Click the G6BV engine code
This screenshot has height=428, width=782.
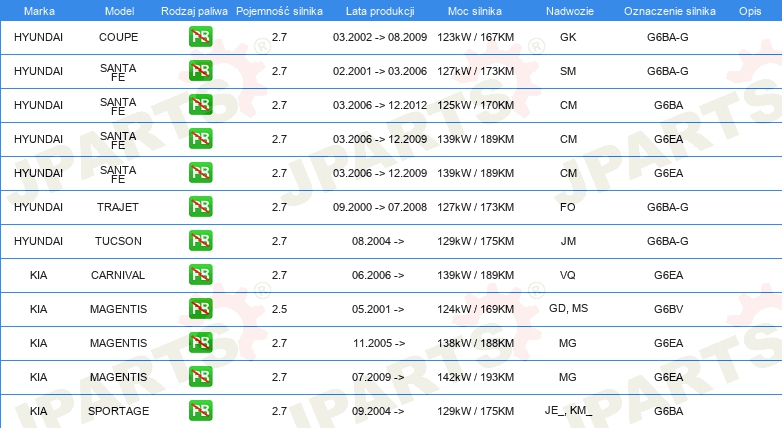pyautogui.click(x=668, y=309)
